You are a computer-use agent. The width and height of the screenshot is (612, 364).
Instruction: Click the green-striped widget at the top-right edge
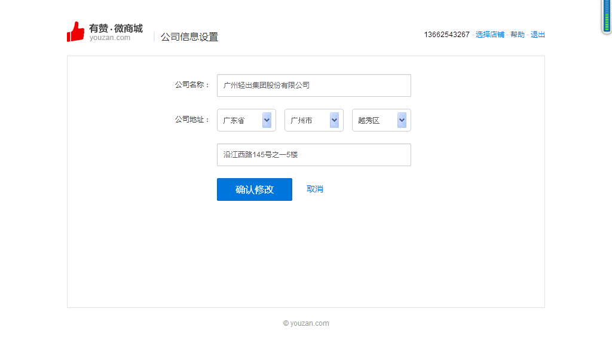click(x=607, y=16)
